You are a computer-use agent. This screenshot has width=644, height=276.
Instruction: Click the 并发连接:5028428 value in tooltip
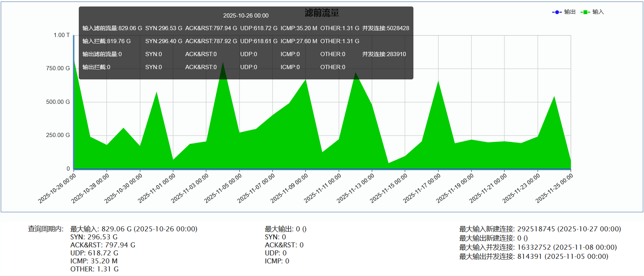coord(385,28)
